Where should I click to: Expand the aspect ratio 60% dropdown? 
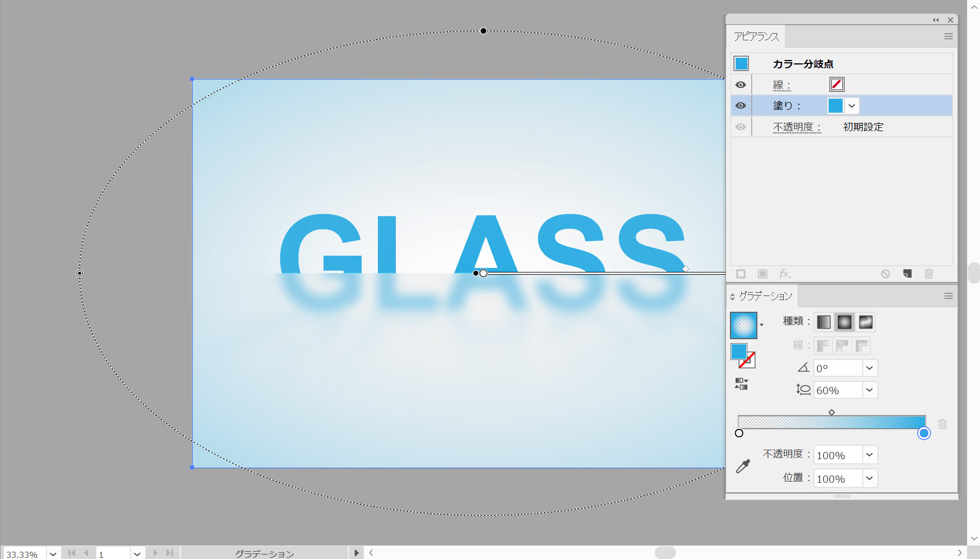click(869, 390)
